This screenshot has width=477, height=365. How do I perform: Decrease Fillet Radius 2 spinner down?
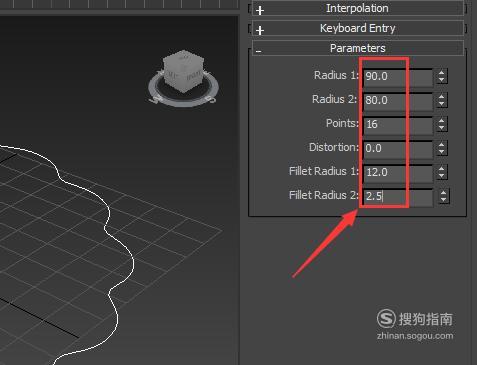[443, 200]
